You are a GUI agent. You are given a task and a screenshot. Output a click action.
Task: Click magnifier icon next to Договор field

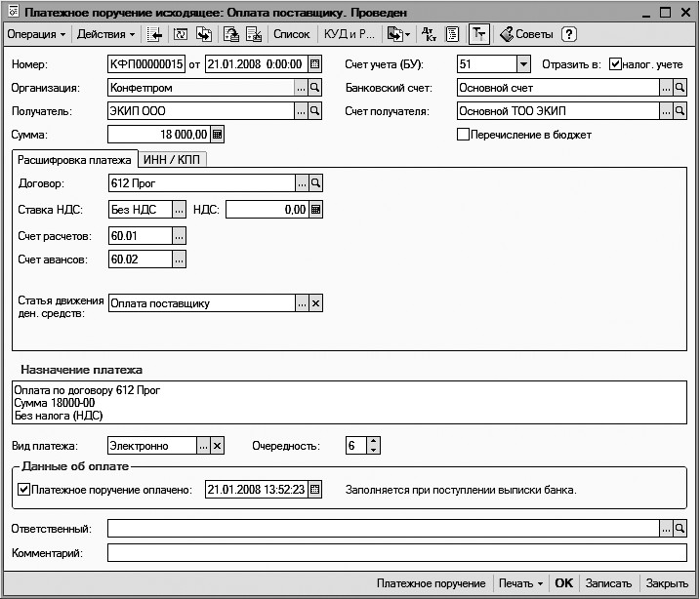pyautogui.click(x=315, y=182)
